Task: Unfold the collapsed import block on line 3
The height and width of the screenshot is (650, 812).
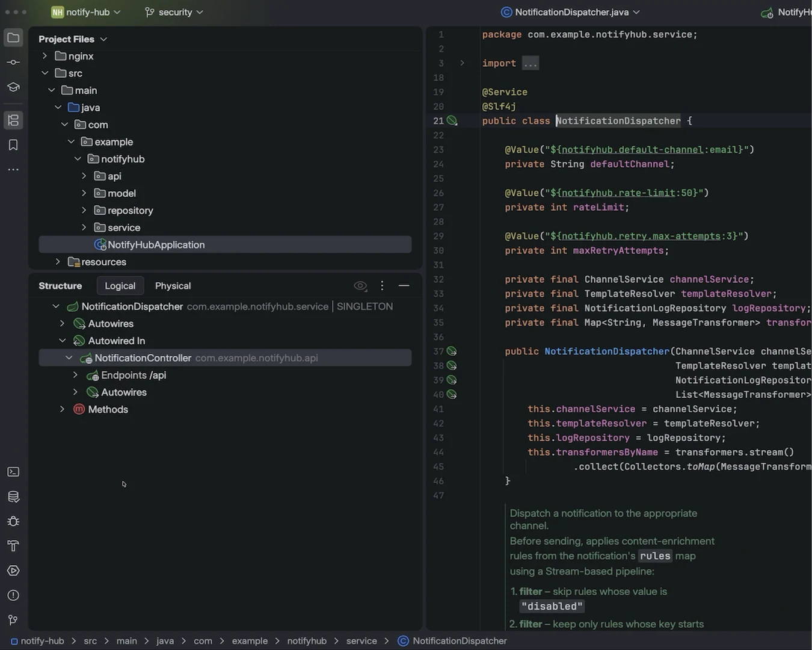Action: pos(462,63)
